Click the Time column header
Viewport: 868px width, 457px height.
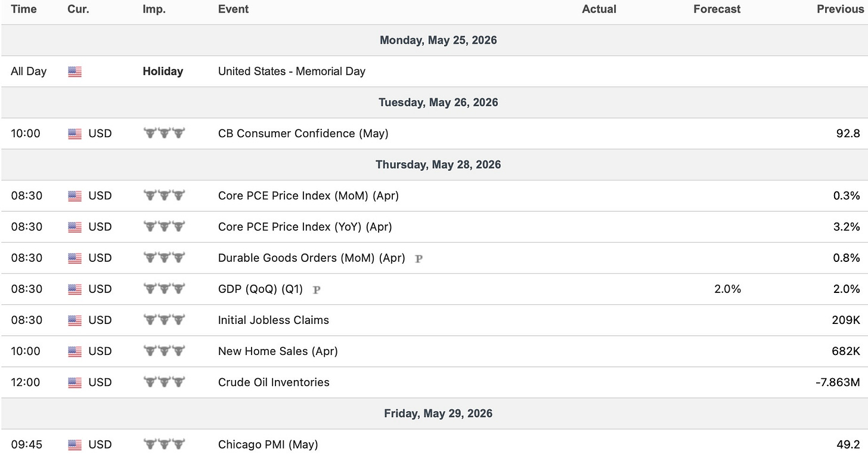24,10
